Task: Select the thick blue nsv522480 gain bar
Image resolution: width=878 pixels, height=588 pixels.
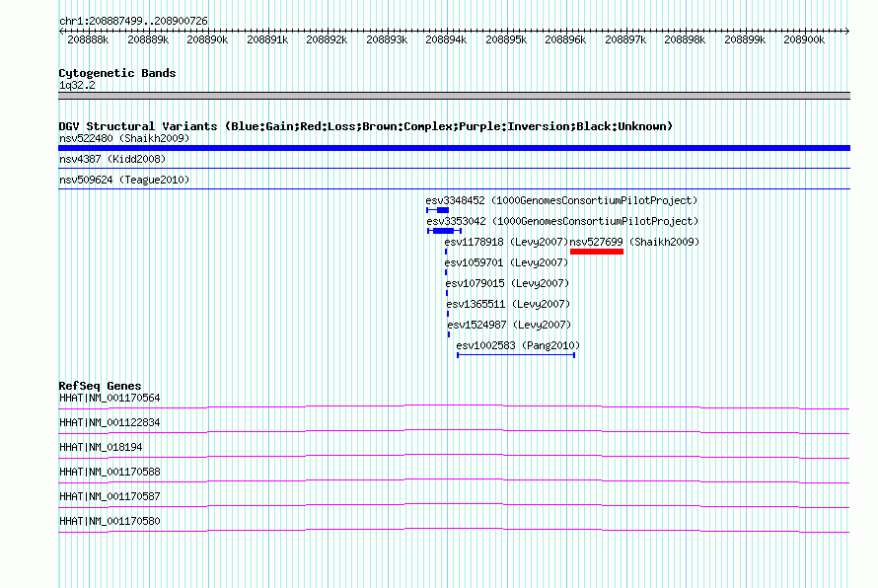Action: [x=454, y=148]
